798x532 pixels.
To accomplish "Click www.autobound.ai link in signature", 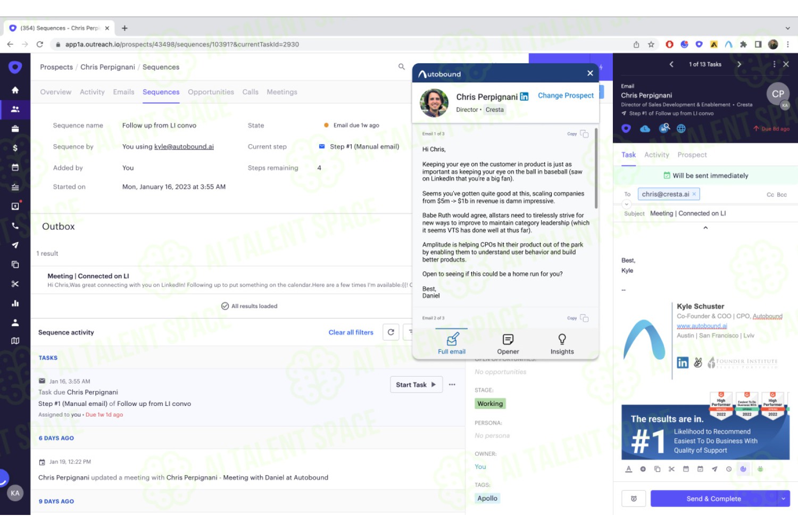I will click(x=702, y=326).
